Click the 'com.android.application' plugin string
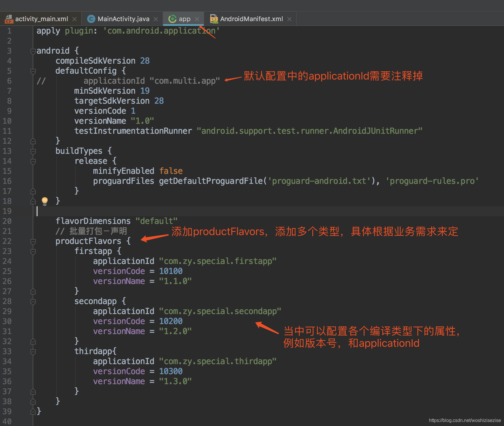Image resolution: width=504 pixels, height=426 pixels. click(x=161, y=31)
